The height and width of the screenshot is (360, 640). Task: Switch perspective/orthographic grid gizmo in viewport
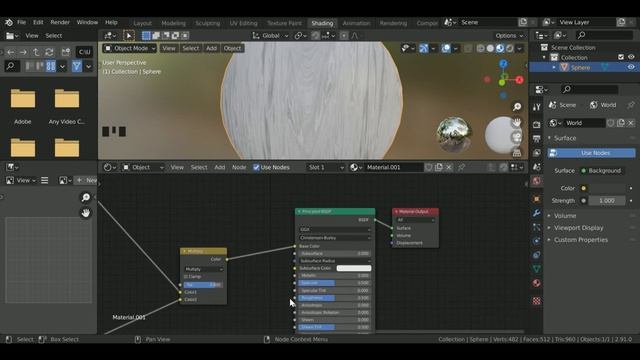(x=517, y=152)
